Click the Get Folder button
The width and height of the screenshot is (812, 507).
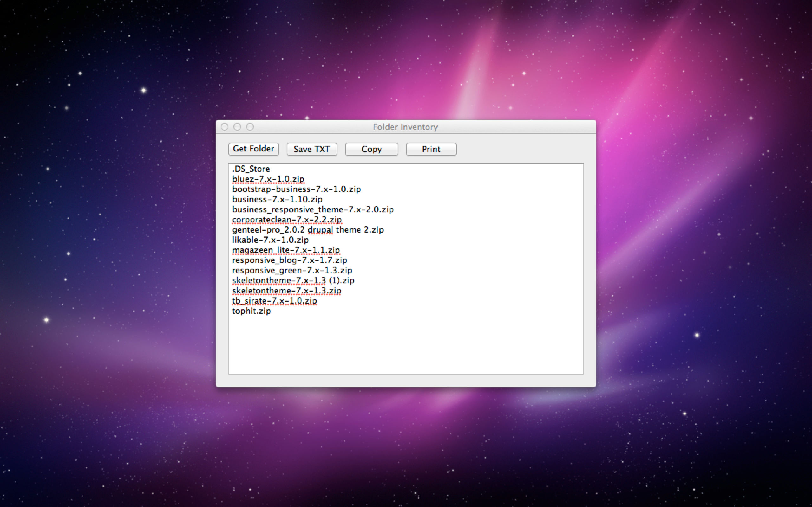(253, 149)
